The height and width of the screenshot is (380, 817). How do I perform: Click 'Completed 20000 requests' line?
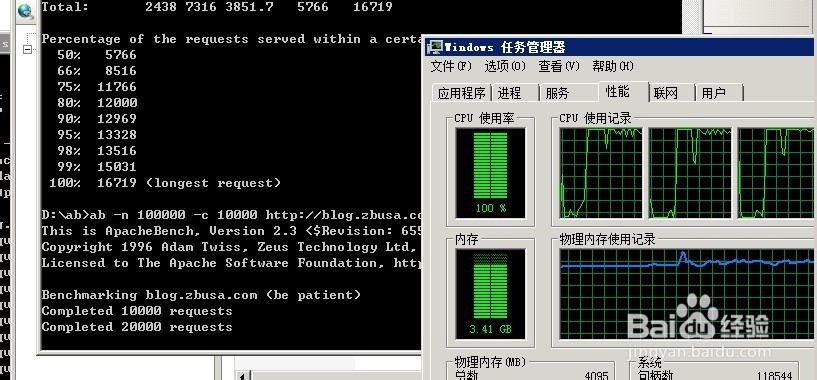point(137,327)
